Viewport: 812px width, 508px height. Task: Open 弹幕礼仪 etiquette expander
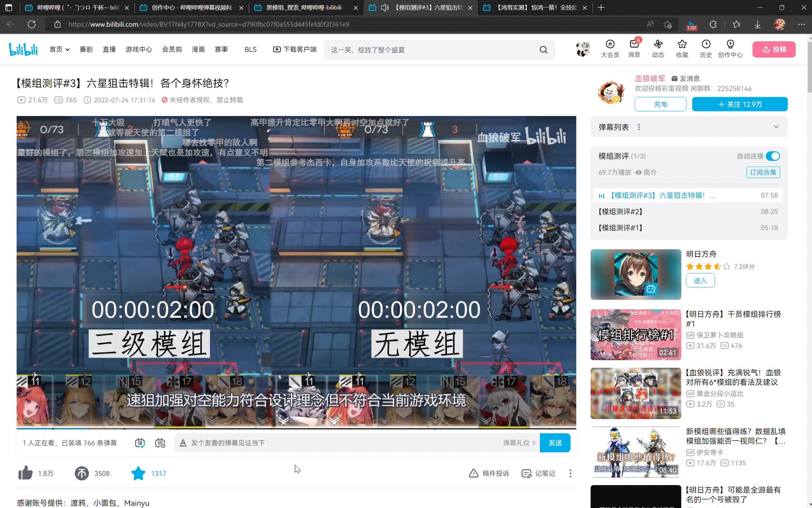pos(518,443)
